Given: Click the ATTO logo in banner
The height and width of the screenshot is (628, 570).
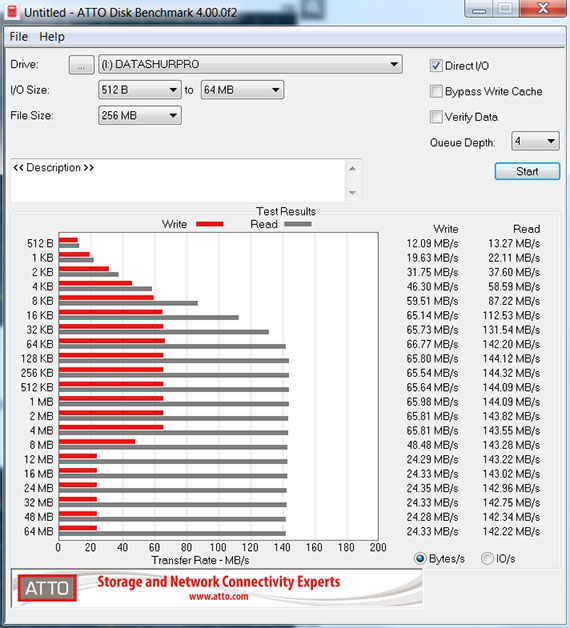Looking at the screenshot, I should pyautogui.click(x=47, y=588).
